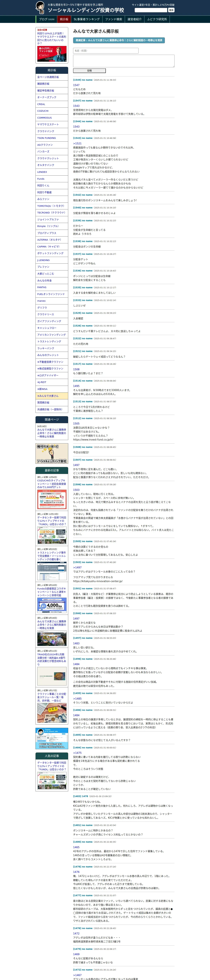Open the 運営者紹介 menu tab
Viewport: 210px width, 980px height.
135,19
